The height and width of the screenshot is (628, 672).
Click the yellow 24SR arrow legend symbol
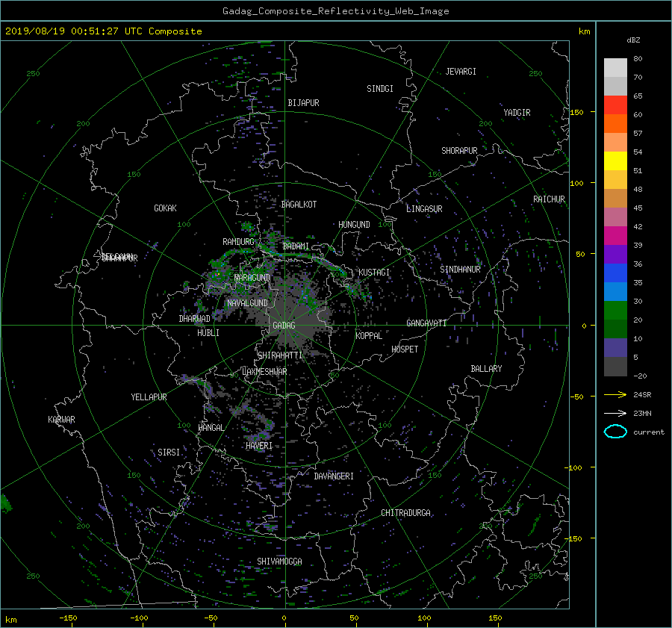point(615,394)
